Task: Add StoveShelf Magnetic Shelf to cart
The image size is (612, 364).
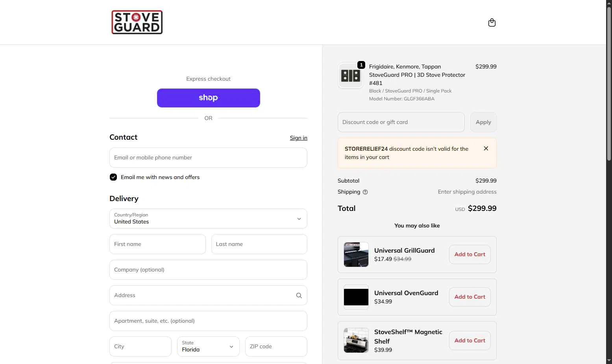Action: click(x=470, y=340)
